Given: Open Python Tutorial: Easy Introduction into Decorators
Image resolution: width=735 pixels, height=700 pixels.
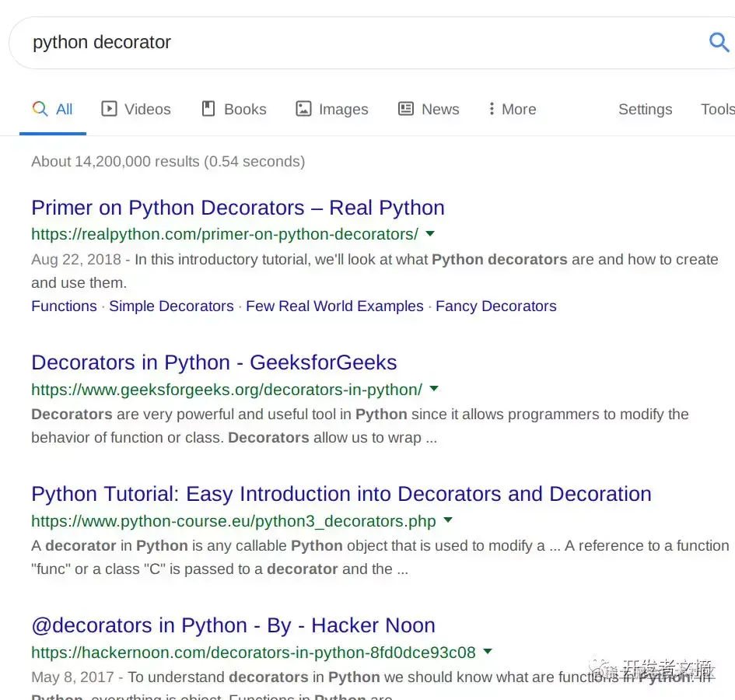Looking at the screenshot, I should (341, 494).
